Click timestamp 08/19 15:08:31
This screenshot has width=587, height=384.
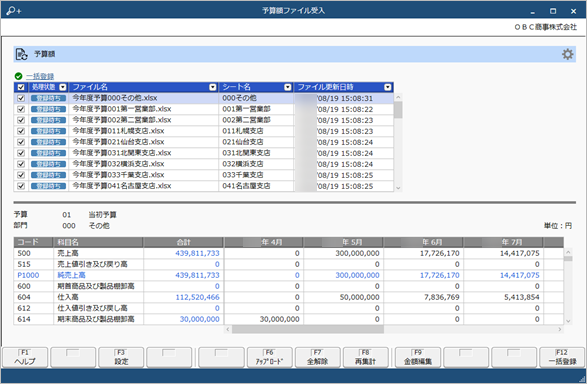coord(345,98)
